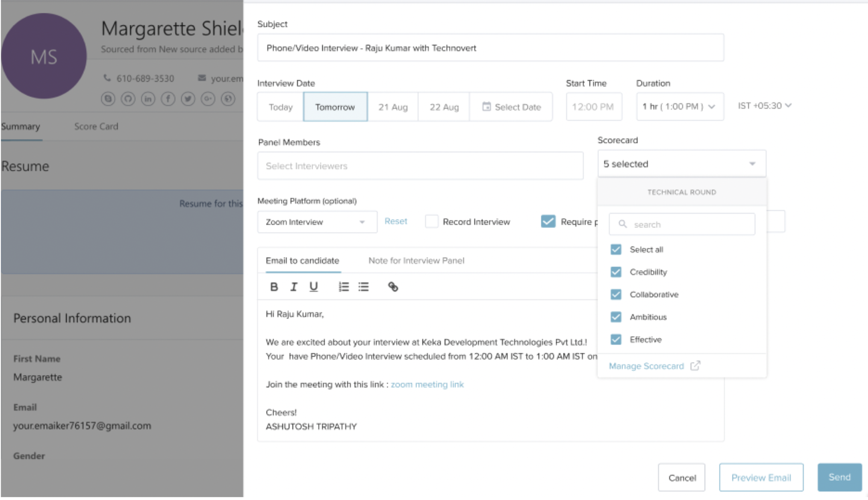Expand the Zoom Interview platform dropdown

317,222
